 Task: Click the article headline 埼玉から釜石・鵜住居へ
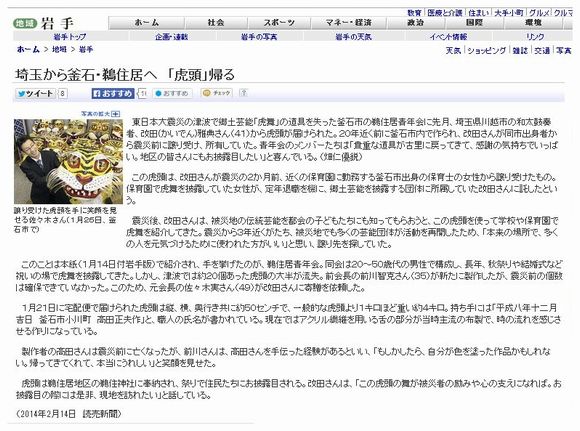125,75
